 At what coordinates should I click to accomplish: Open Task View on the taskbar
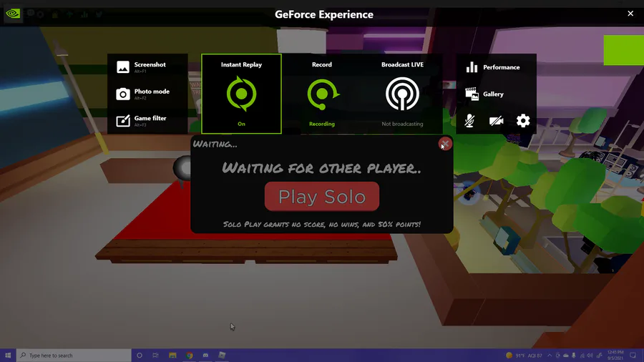156,356
